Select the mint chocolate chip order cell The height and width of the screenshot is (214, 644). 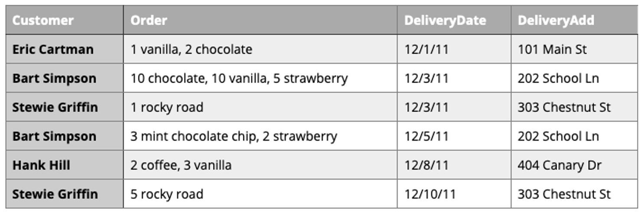tap(234, 136)
